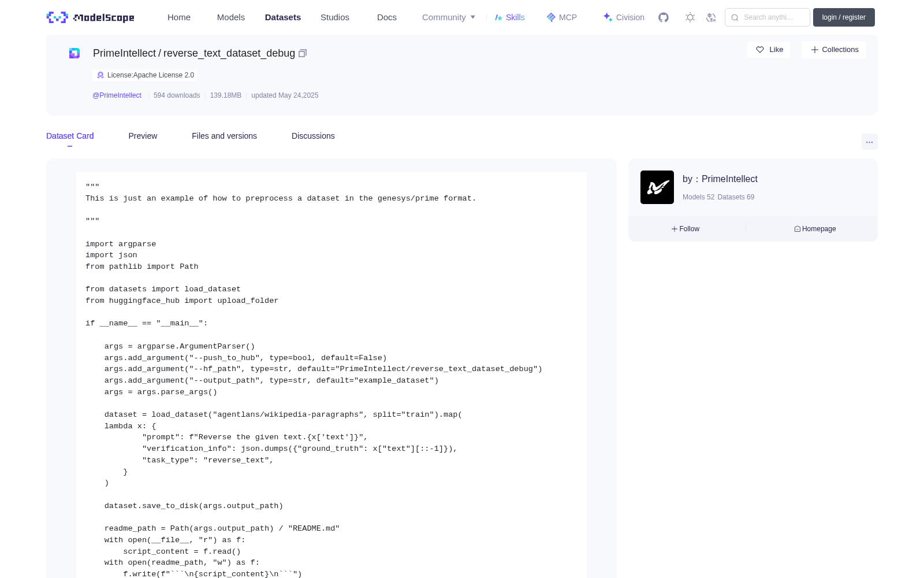Switch language with the translate icon
The image size is (924, 578).
pyautogui.click(x=711, y=17)
